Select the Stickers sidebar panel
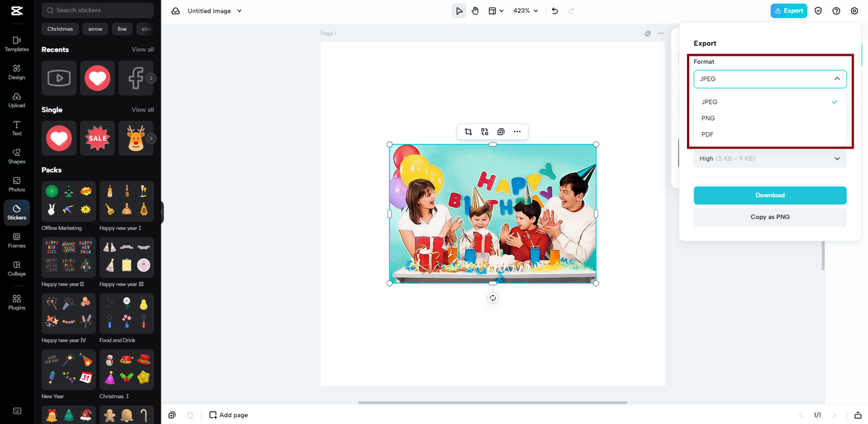The image size is (868, 424). tap(17, 212)
